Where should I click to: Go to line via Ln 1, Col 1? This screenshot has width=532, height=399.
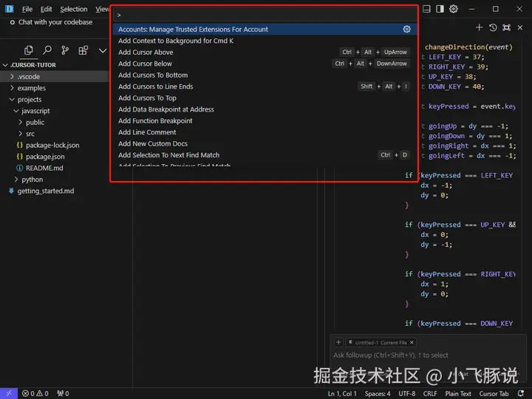(x=342, y=394)
